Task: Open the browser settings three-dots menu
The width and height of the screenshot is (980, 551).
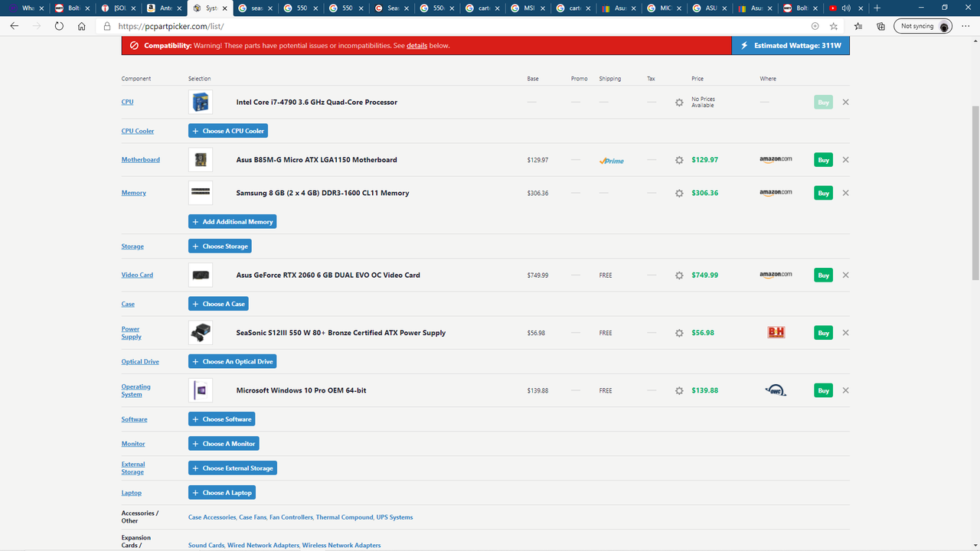Action: click(965, 25)
